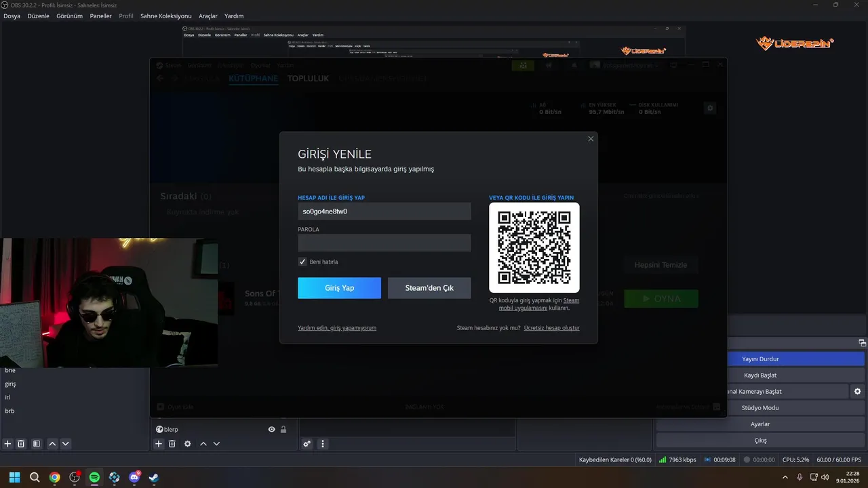
Task: Hide the blerp source with the eye icon
Action: (x=271, y=429)
